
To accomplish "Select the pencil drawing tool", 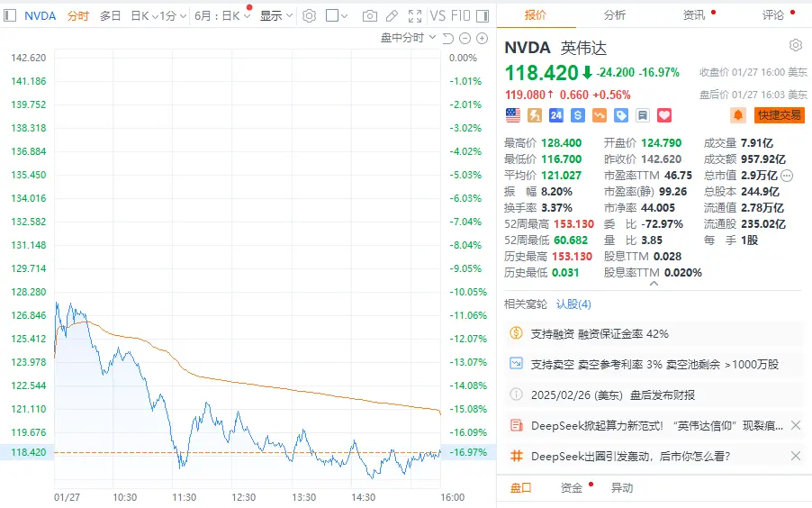I will [x=392, y=16].
